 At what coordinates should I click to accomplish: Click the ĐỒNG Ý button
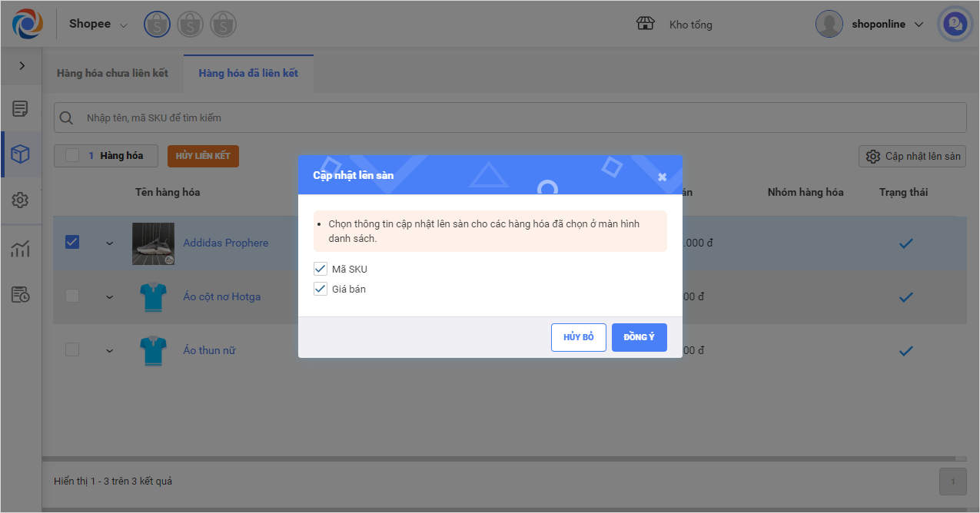639,337
